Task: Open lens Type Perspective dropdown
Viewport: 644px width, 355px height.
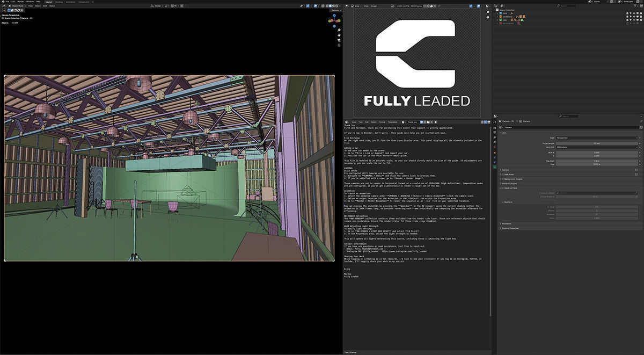Action: click(x=597, y=138)
